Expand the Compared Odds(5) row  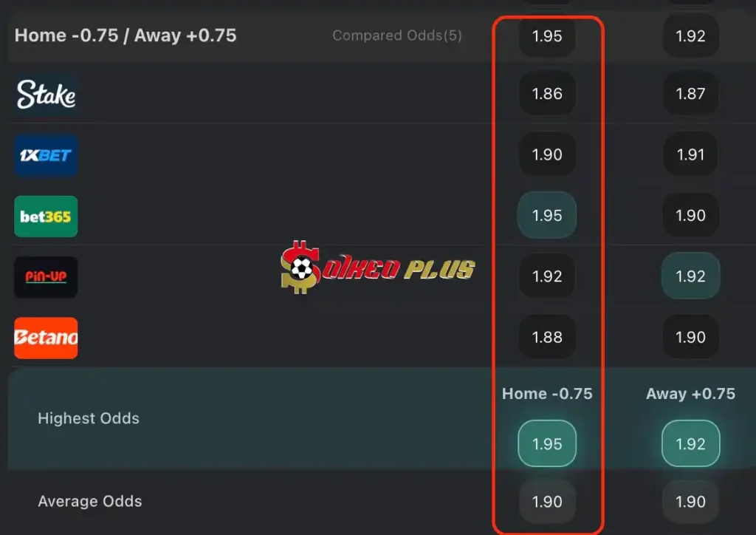point(396,35)
